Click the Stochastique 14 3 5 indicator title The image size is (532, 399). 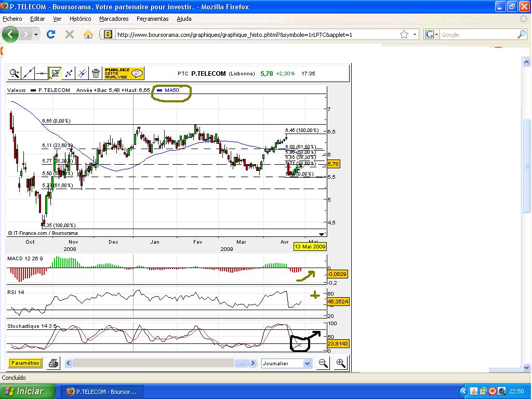click(x=32, y=326)
